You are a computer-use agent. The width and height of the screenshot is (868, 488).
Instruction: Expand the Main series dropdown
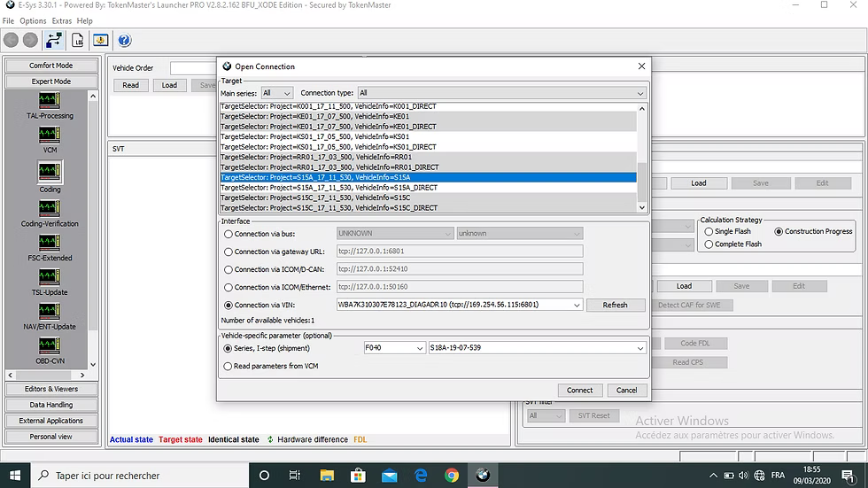pyautogui.click(x=276, y=93)
